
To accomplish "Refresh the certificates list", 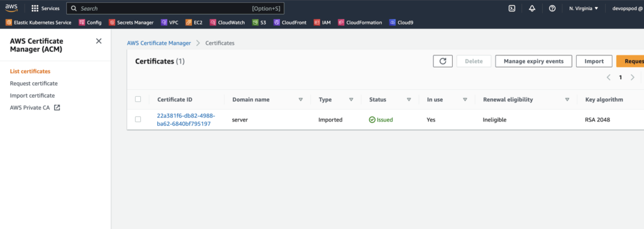I will (443, 61).
